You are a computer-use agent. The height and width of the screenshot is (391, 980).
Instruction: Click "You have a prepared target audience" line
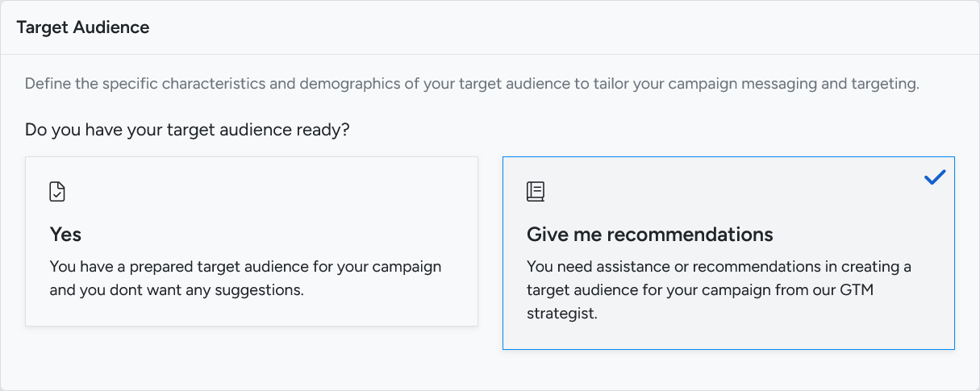click(245, 266)
